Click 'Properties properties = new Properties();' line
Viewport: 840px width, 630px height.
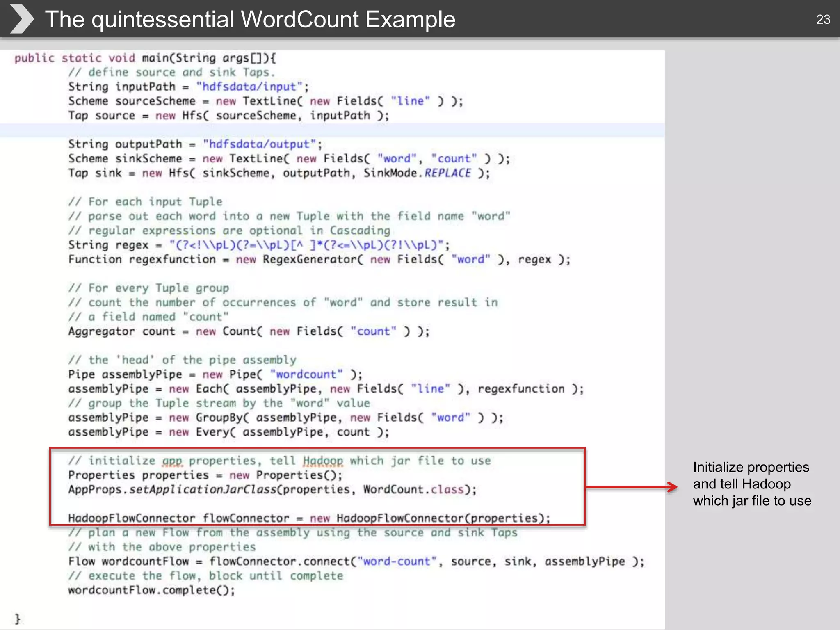point(205,475)
